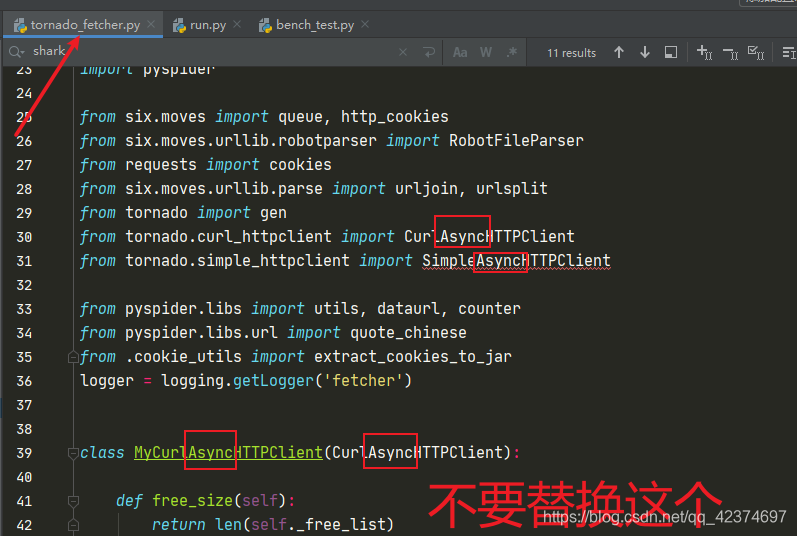Collapse the import block fold marker at line 35
This screenshot has height=536, width=797.
pyautogui.click(x=73, y=357)
